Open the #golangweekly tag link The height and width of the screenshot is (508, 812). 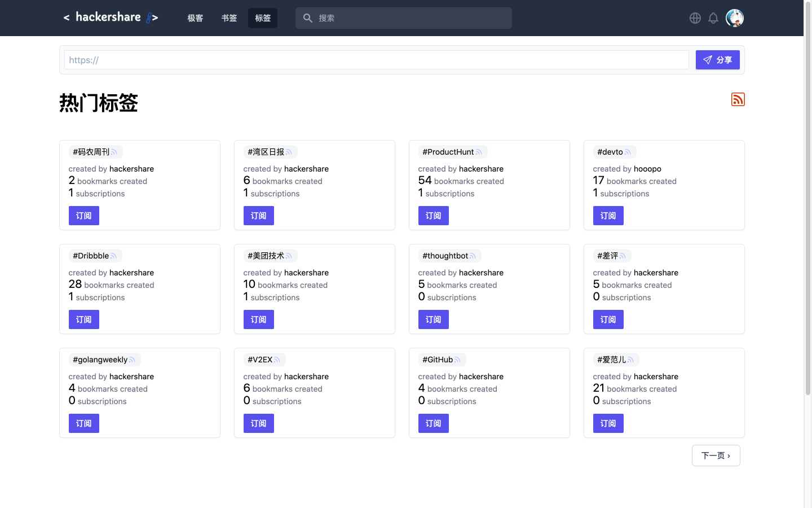(100, 360)
